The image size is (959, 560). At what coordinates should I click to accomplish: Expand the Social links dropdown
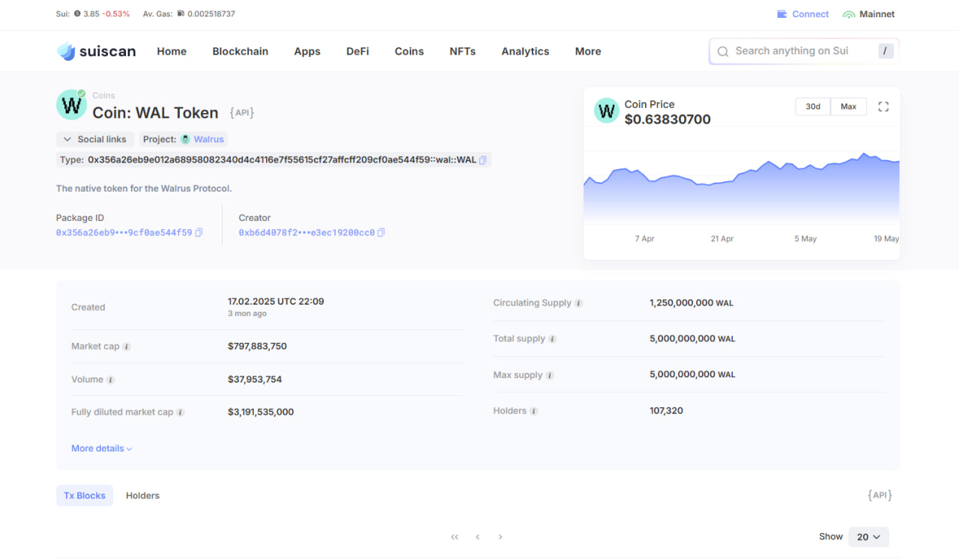[x=95, y=139]
